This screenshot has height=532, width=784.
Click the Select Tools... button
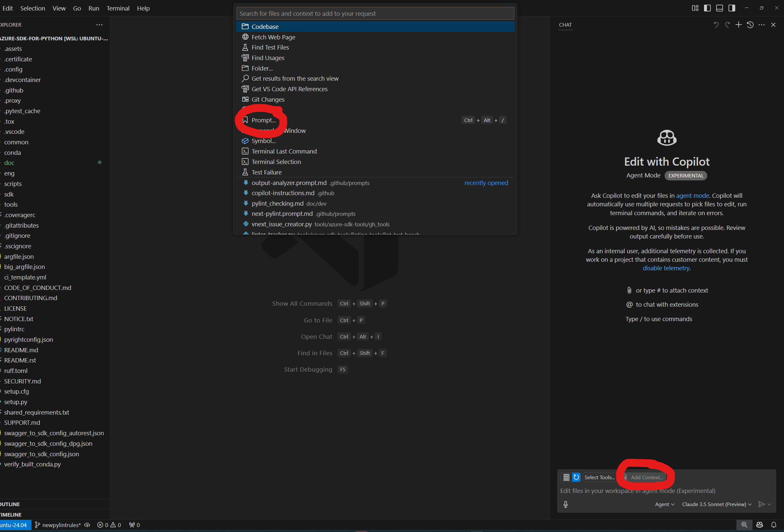[599, 477]
